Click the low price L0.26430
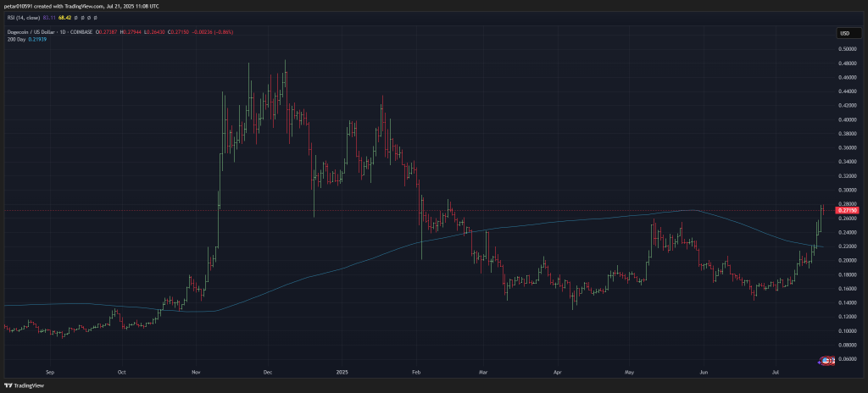Screen dimensions: 868x393 pos(154,32)
